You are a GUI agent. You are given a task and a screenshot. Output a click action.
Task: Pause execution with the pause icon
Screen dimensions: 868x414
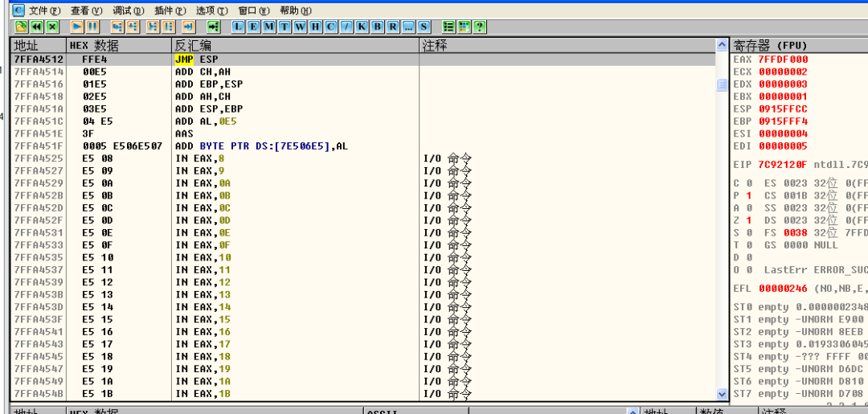pyautogui.click(x=92, y=27)
